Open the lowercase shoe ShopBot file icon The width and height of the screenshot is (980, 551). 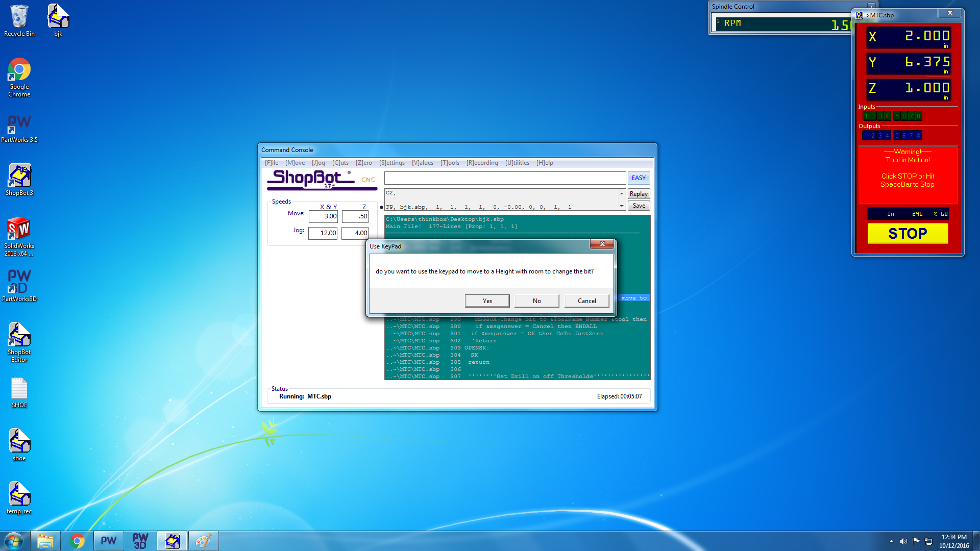point(19,445)
